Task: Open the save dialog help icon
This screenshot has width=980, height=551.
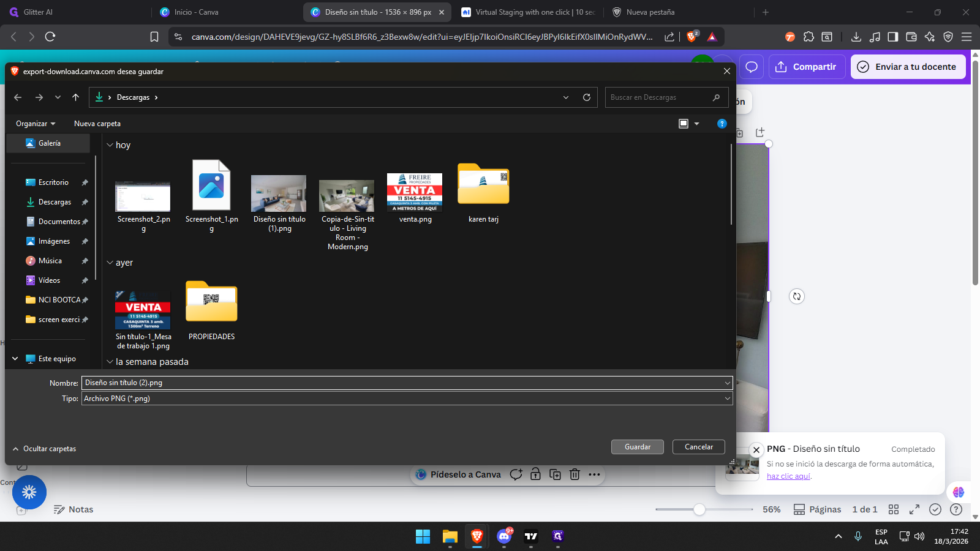Action: [722, 124]
